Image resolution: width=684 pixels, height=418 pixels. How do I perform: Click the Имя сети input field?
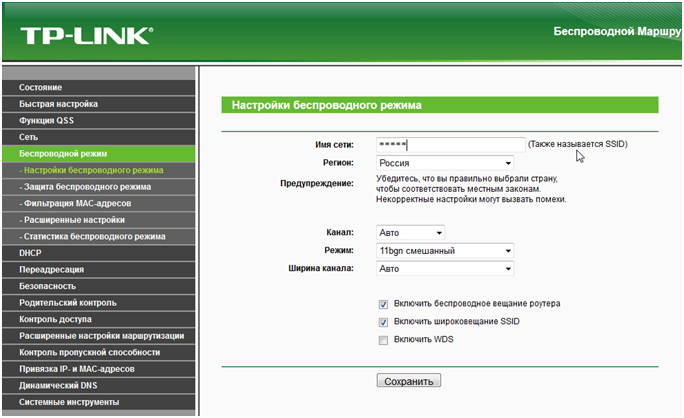click(451, 145)
